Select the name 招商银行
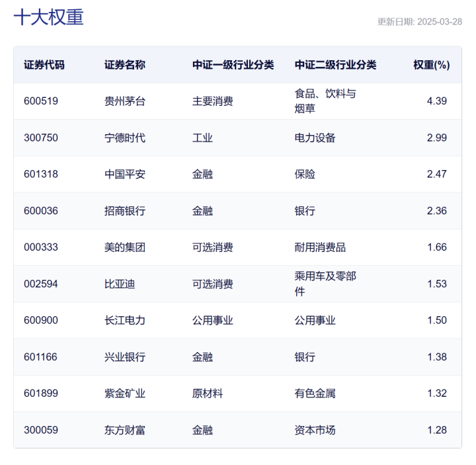Viewport: 476px width, 465px height. click(x=125, y=211)
